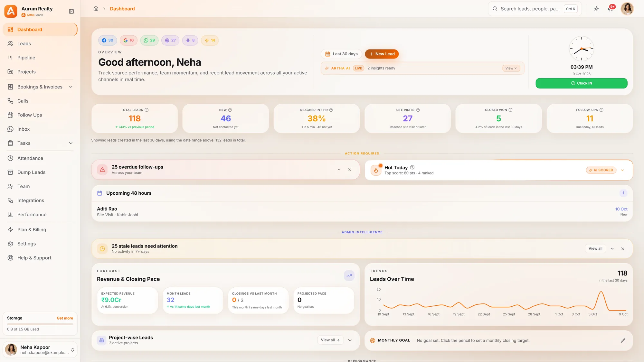Collapse the sidebar with the panel icon
Viewport: 644px width, 362px height.
[x=71, y=12]
